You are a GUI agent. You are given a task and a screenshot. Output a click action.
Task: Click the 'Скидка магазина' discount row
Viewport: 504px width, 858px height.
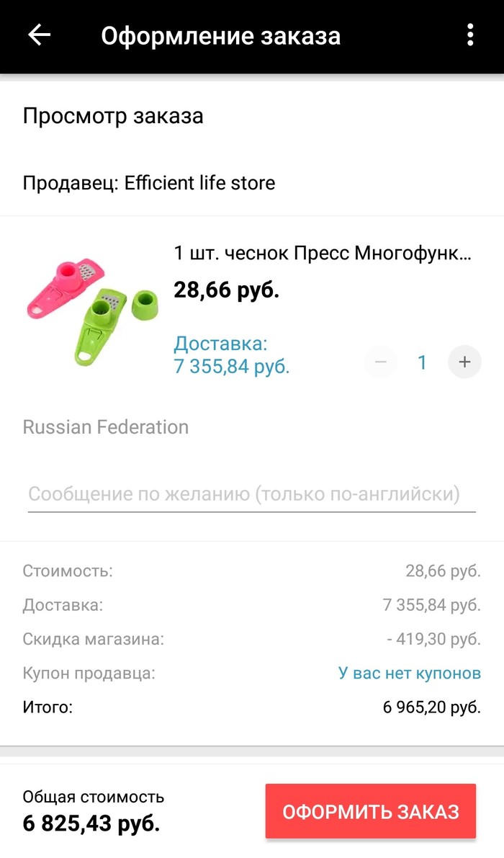[x=252, y=639]
